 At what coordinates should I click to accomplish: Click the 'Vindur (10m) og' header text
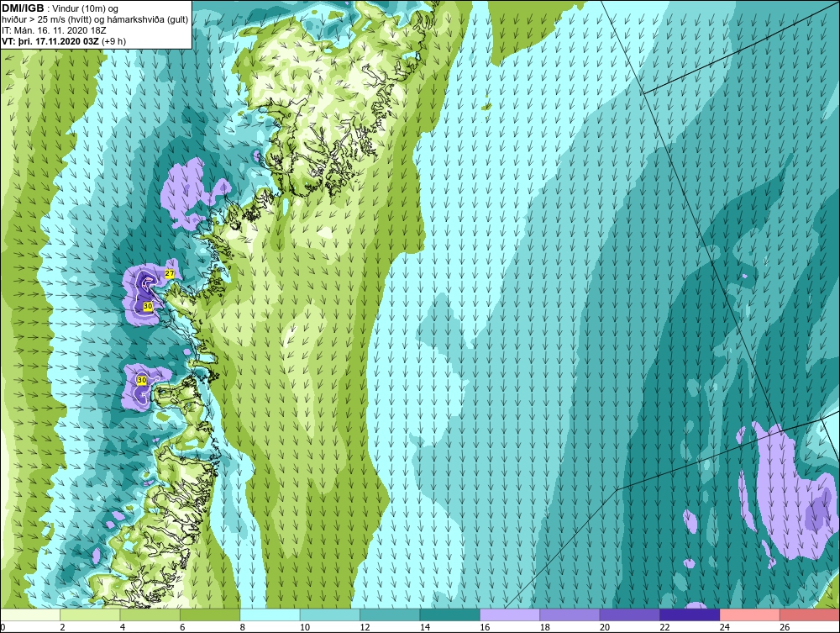pos(87,9)
